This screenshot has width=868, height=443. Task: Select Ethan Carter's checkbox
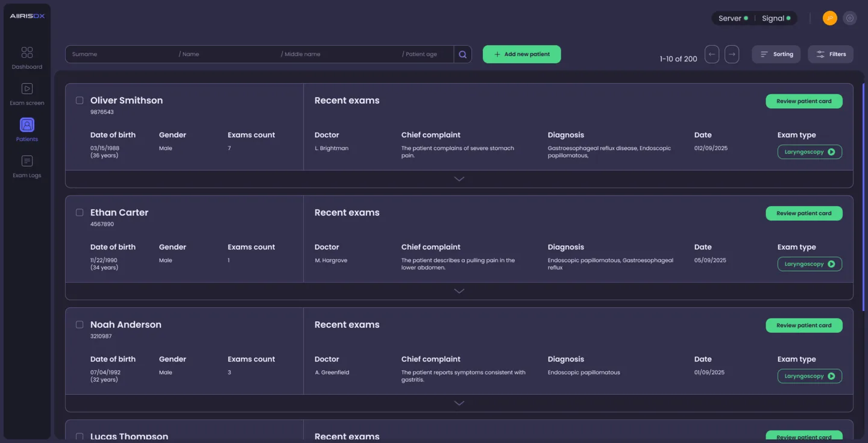point(80,212)
